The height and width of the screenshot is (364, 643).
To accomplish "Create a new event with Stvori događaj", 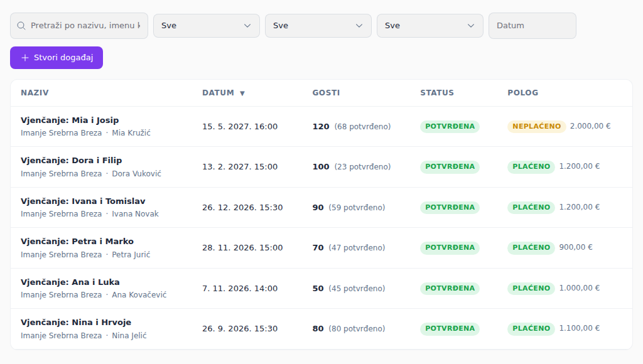I will point(57,58).
